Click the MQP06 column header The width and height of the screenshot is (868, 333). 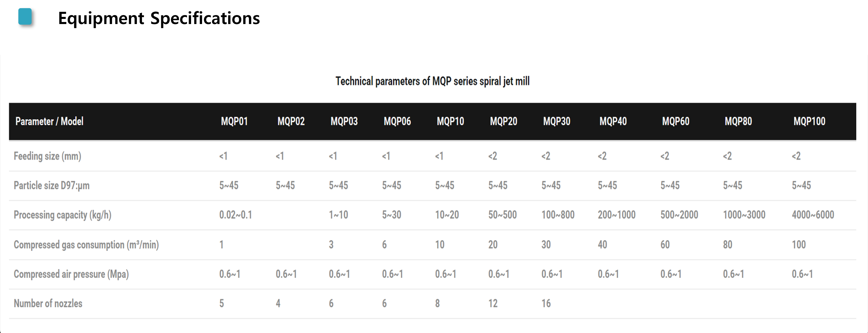[x=397, y=121]
